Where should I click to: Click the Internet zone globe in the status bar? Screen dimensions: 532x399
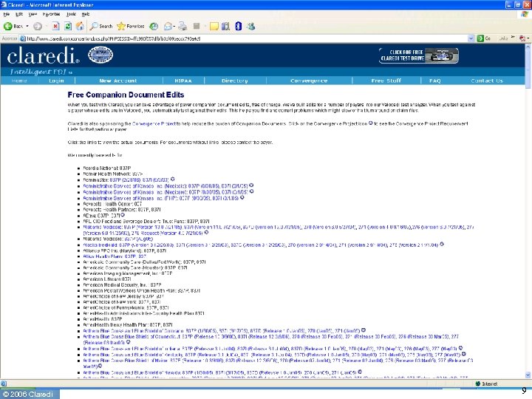coord(478,383)
